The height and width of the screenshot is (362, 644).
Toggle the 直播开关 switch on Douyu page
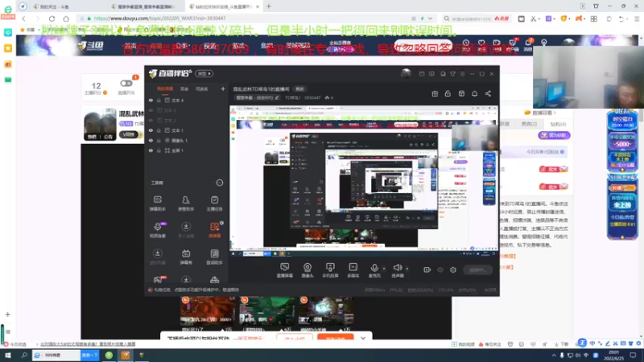pyautogui.click(x=126, y=84)
